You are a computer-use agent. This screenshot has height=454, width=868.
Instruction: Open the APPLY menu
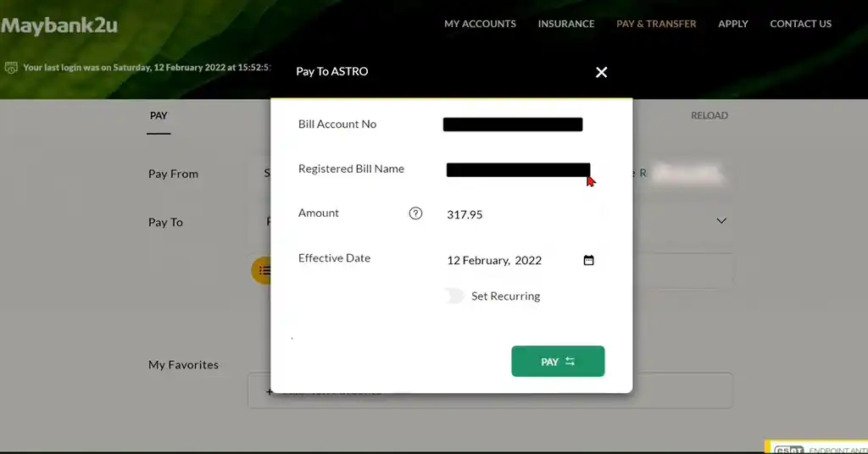(733, 24)
